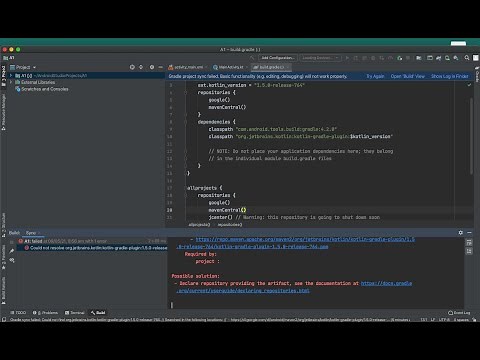Click Show Log in Finder link

(450, 76)
